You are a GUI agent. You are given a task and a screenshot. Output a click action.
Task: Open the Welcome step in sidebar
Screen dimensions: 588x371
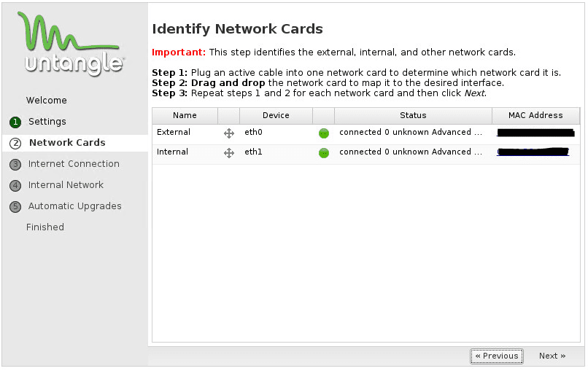pos(46,101)
